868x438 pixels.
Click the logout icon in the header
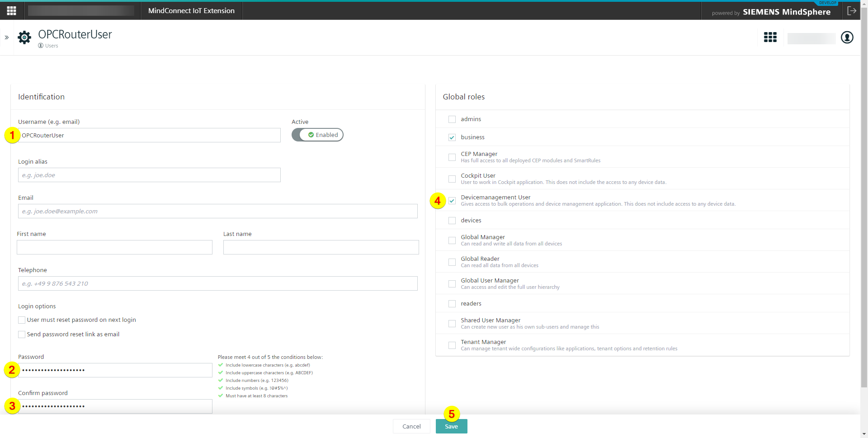click(852, 11)
